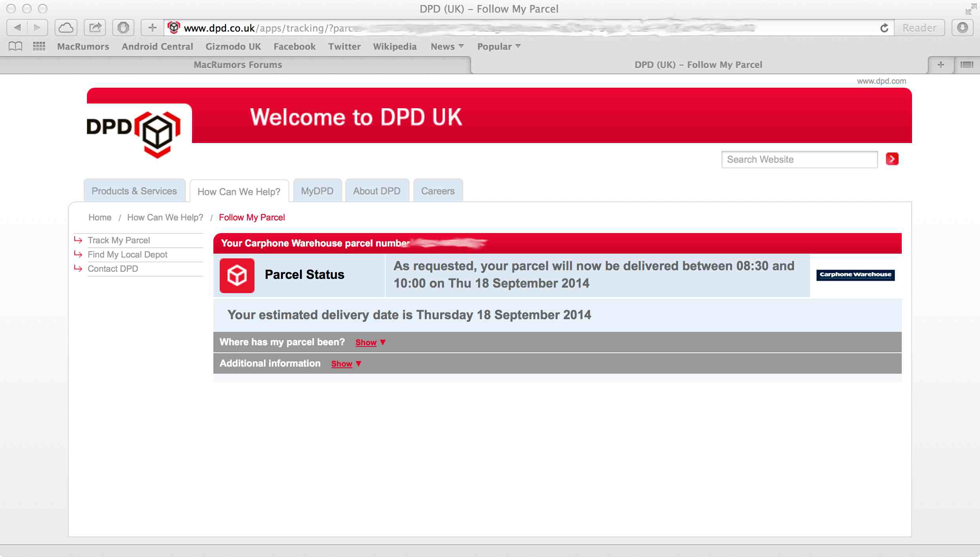The width and height of the screenshot is (980, 557).
Task: Show where my parcel has been
Action: (x=366, y=342)
